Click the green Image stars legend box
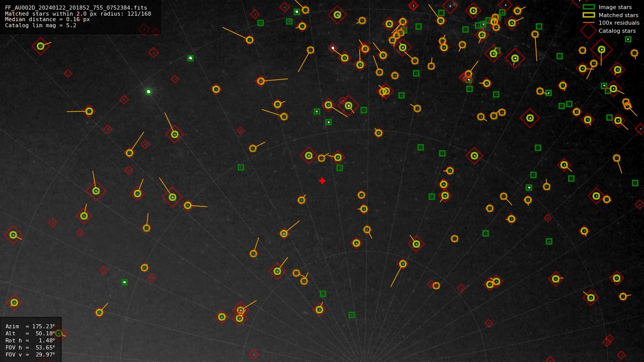 589,7
